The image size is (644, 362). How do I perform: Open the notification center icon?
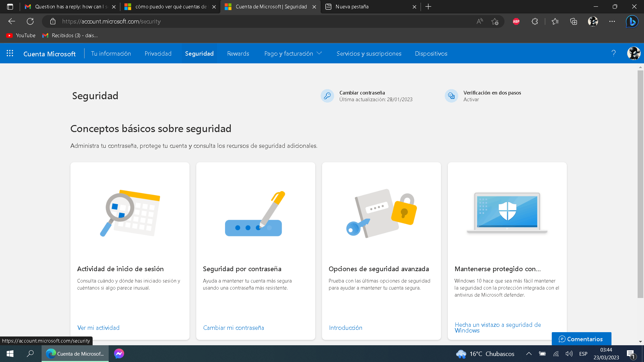(631, 354)
